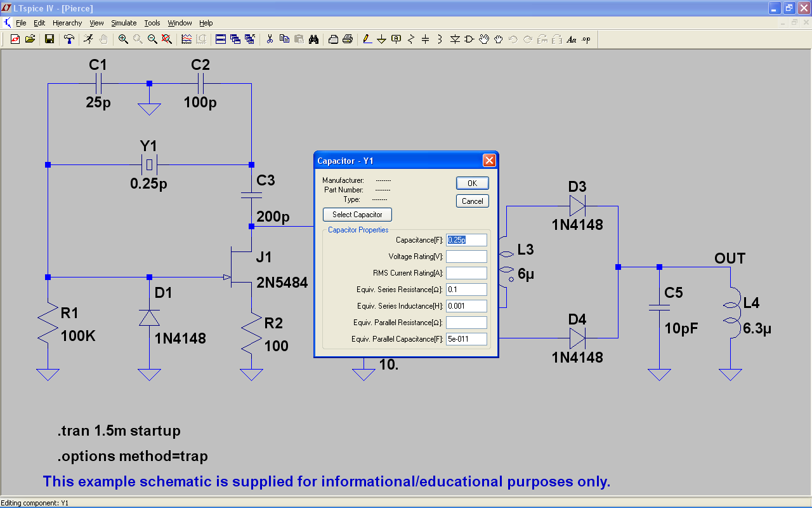This screenshot has height=508, width=812.
Task: Place a Ground symbol from toolbar
Action: (381, 39)
